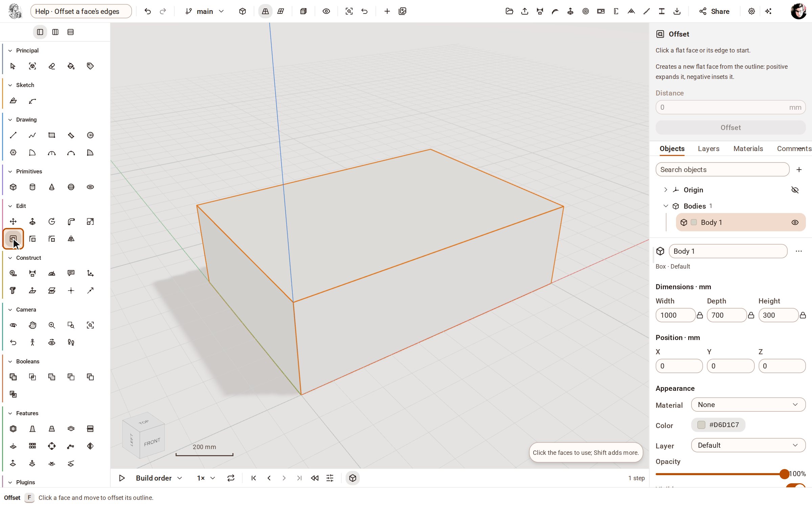Toggle the loop playback button
The height and width of the screenshot is (508, 812).
(231, 478)
